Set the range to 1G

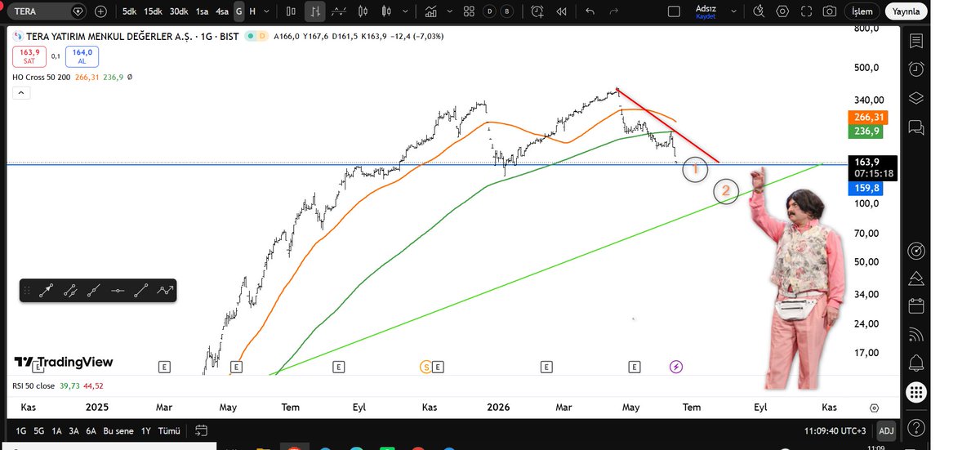[x=21, y=430]
